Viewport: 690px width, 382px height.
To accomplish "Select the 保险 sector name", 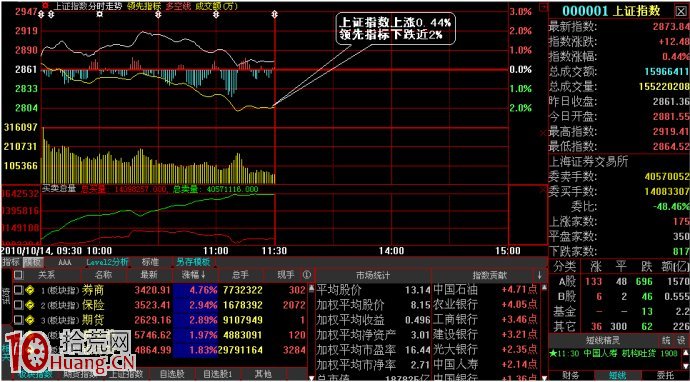I will pyautogui.click(x=93, y=305).
